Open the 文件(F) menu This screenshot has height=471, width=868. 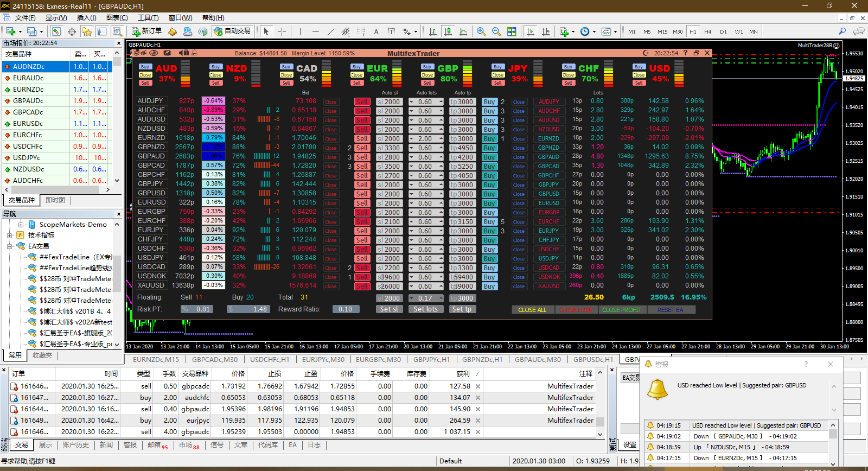pos(25,18)
